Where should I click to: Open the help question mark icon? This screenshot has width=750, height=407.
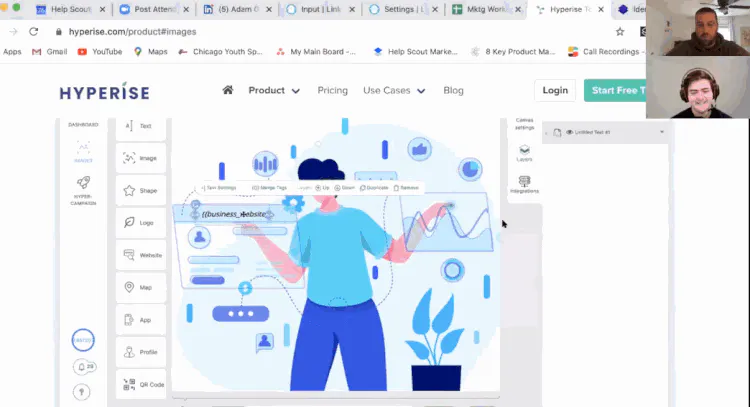(x=81, y=392)
